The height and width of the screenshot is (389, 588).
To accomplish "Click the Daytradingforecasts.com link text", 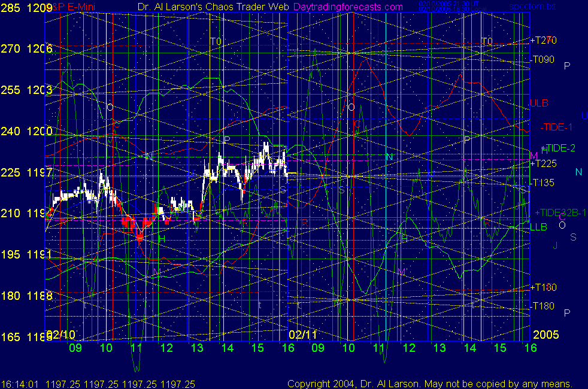I will point(348,7).
